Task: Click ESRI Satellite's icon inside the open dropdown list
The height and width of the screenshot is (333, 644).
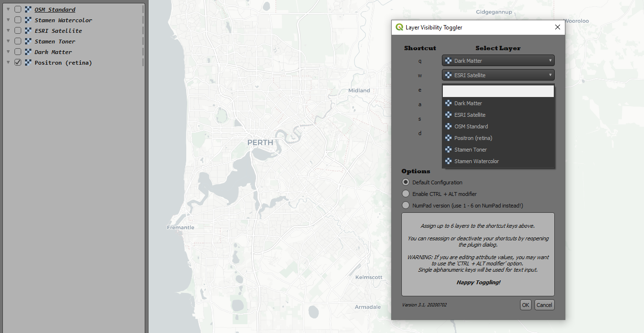Action: tap(448, 114)
